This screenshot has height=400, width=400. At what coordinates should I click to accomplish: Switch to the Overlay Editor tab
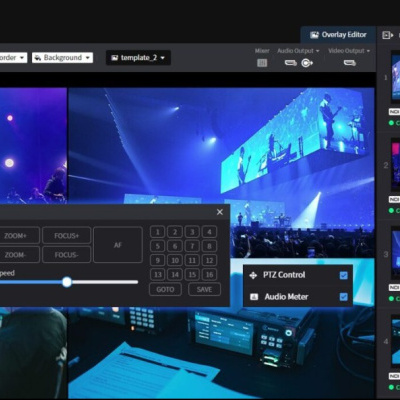338,35
